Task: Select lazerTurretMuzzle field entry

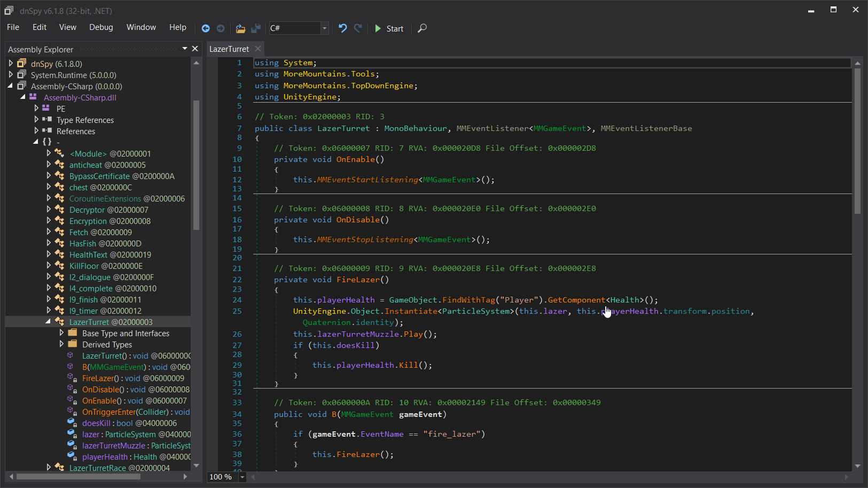Action: pos(136,446)
